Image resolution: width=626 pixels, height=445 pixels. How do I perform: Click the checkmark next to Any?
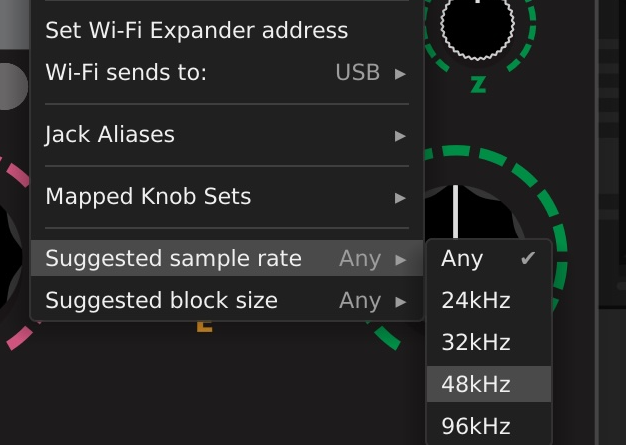coord(528,258)
